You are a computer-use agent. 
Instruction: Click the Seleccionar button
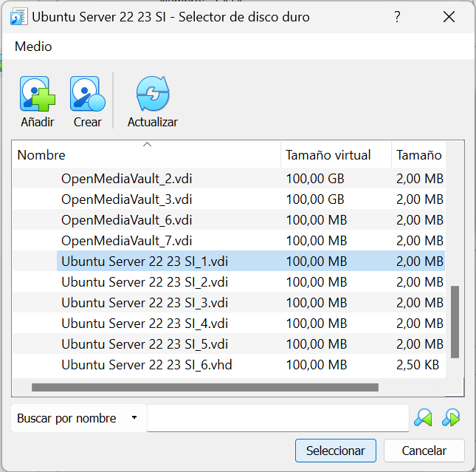click(x=336, y=451)
